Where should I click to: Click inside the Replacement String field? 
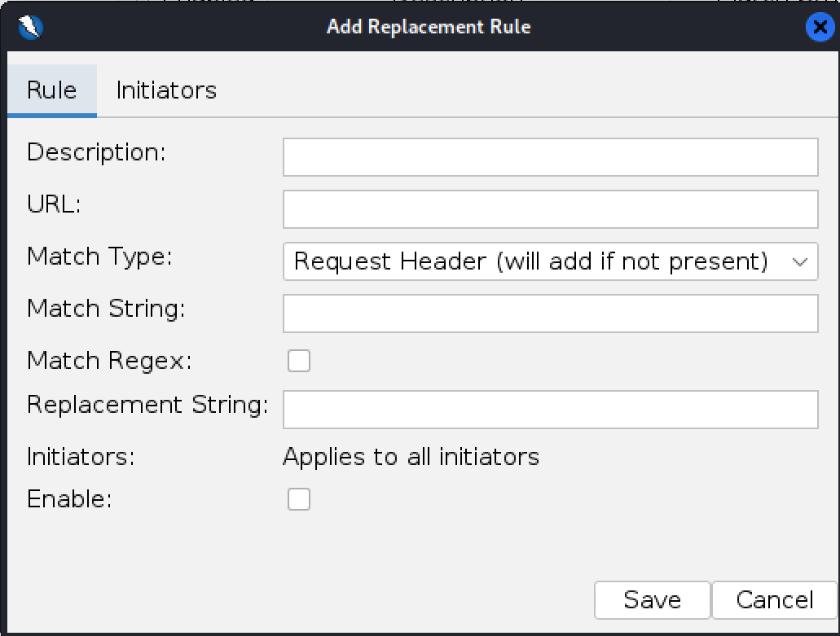point(550,410)
